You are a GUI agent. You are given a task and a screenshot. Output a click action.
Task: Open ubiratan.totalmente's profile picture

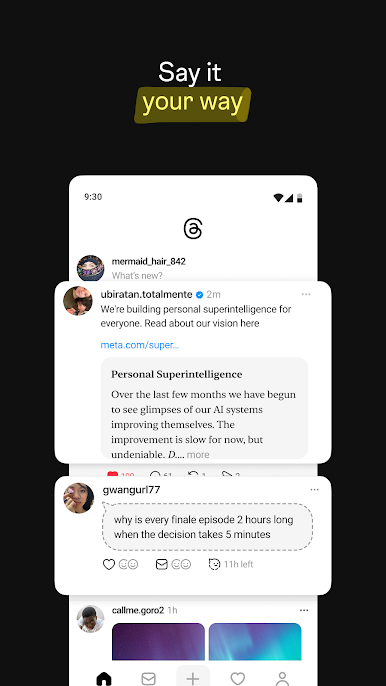point(78,301)
